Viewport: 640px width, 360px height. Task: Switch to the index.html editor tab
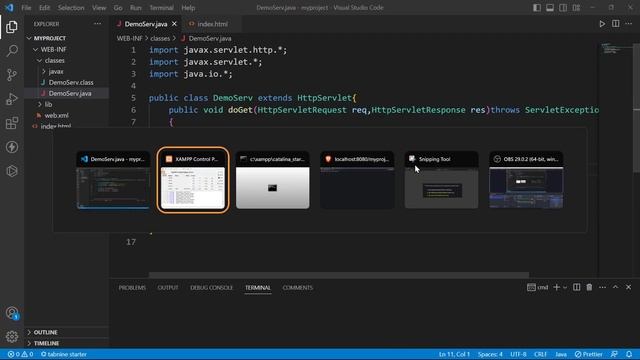pyautogui.click(x=212, y=24)
